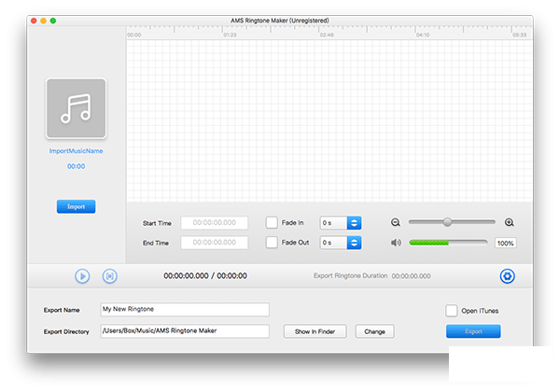Open the Fade Out duration dropdown
Viewport: 560px width, 392px height.
(x=341, y=243)
